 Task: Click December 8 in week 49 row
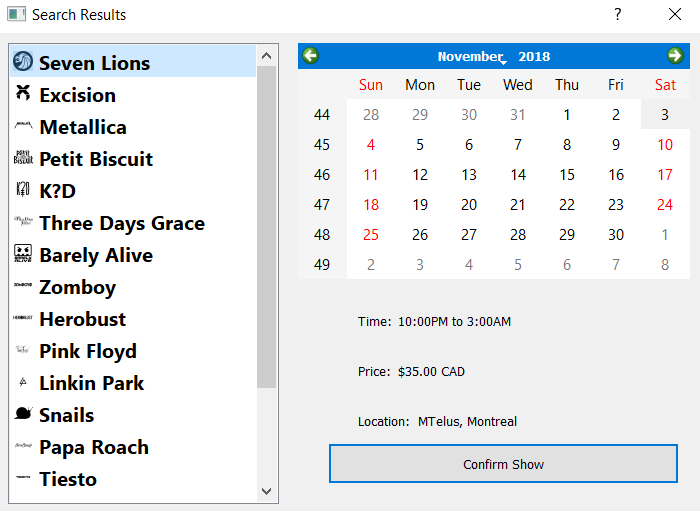click(665, 265)
